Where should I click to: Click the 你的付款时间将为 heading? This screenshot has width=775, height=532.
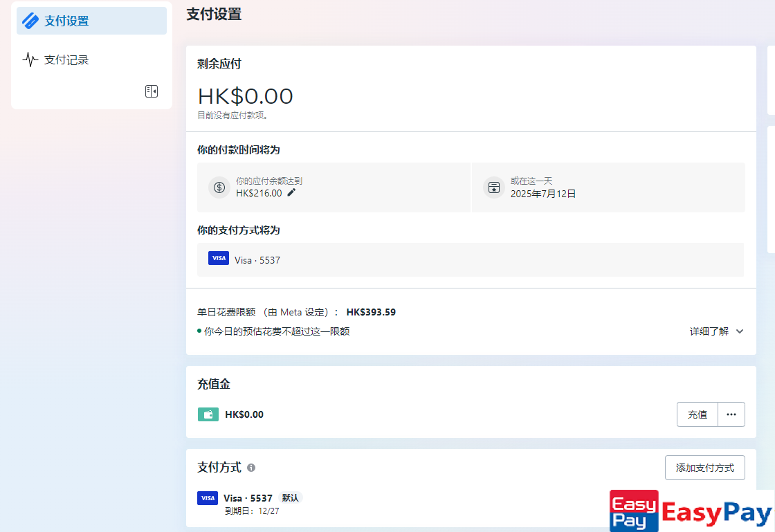click(239, 149)
